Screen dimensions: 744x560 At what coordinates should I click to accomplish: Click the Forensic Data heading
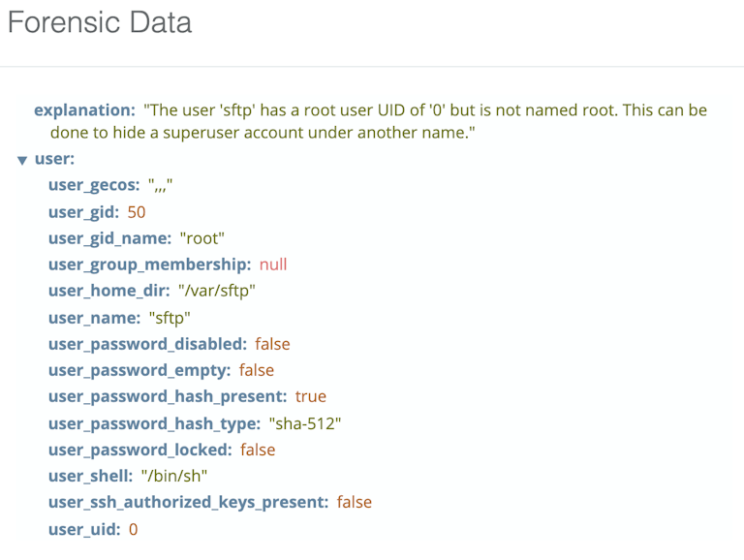100,23
